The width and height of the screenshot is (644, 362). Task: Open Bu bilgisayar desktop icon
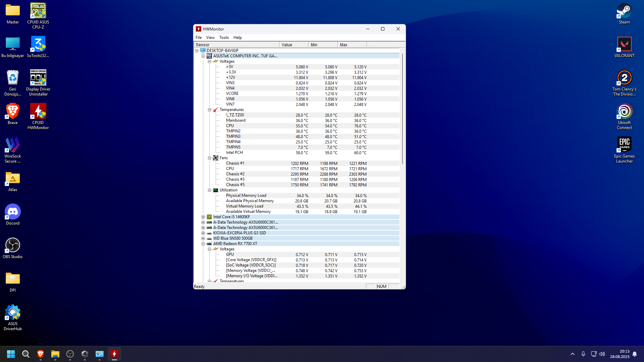coord(13,48)
